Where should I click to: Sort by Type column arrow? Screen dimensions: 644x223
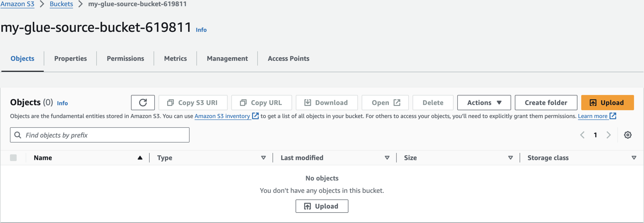[263, 158]
